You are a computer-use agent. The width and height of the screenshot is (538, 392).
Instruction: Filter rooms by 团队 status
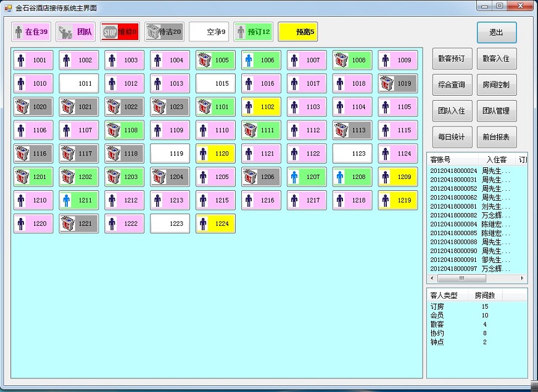pyautogui.click(x=75, y=32)
